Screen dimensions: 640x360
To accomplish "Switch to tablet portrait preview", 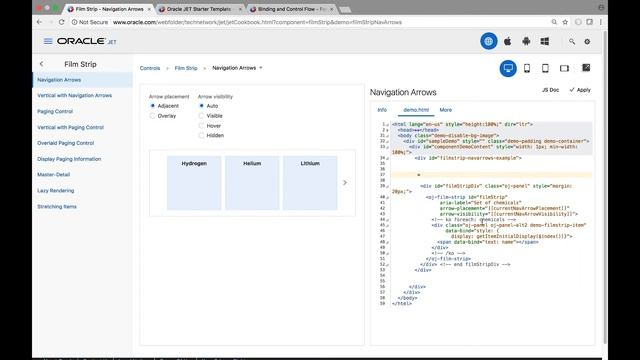I will [x=545, y=68].
